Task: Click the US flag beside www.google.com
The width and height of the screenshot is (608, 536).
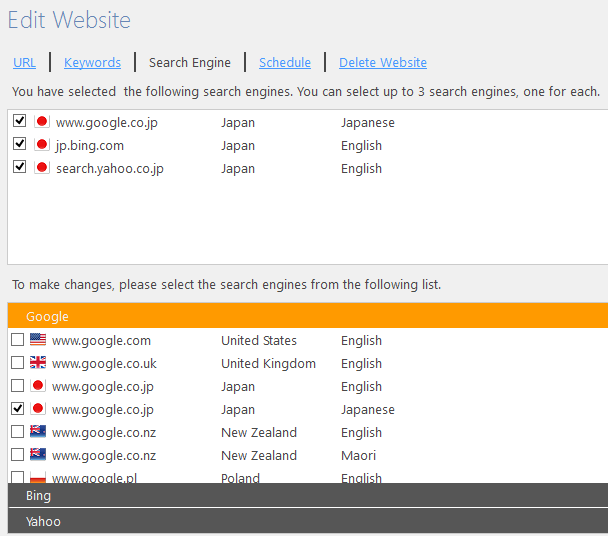Action: [x=38, y=339]
